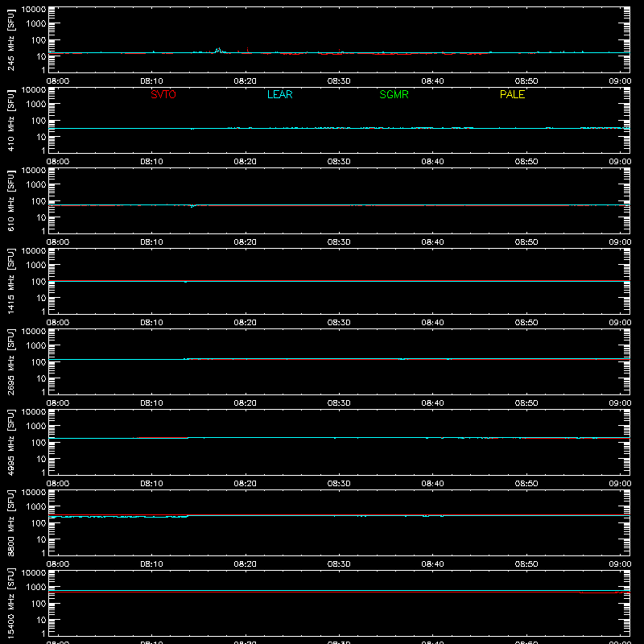Click the yellow PALE station label
The height and width of the screenshot is (644, 644).
[x=512, y=94]
